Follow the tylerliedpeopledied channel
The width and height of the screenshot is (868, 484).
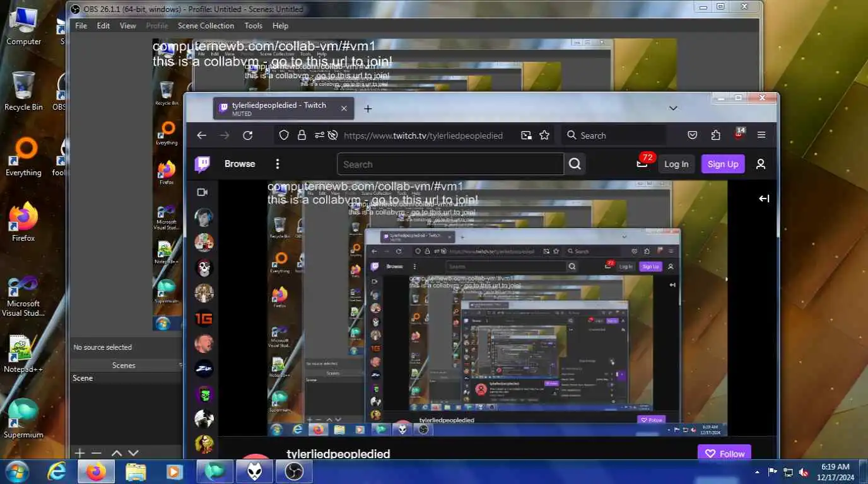click(x=725, y=452)
